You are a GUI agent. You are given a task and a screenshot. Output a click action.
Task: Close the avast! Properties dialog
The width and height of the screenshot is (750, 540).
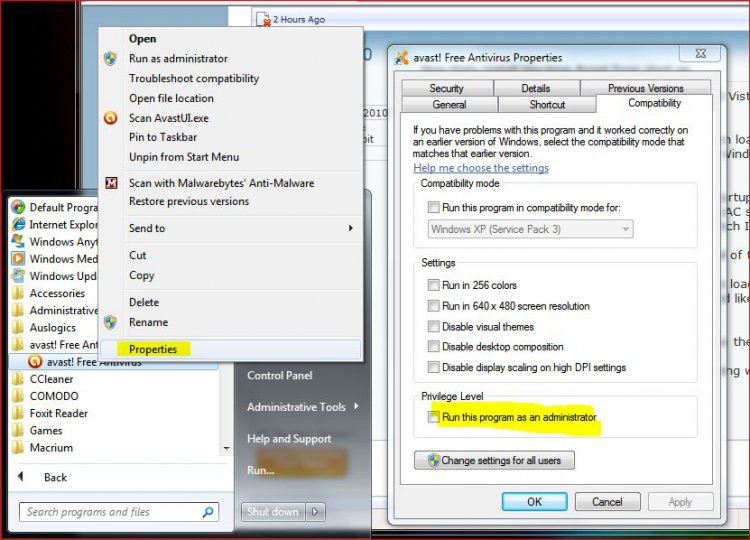[700, 54]
